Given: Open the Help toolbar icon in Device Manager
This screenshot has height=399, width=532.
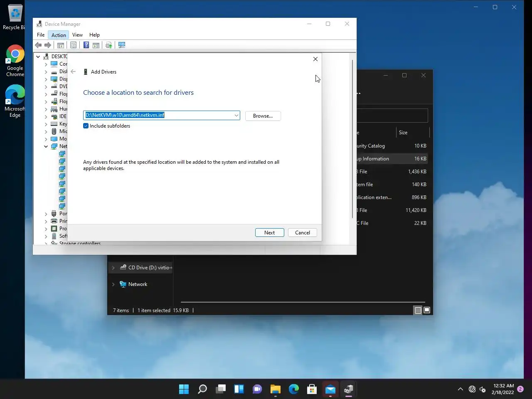Looking at the screenshot, I should tap(86, 45).
